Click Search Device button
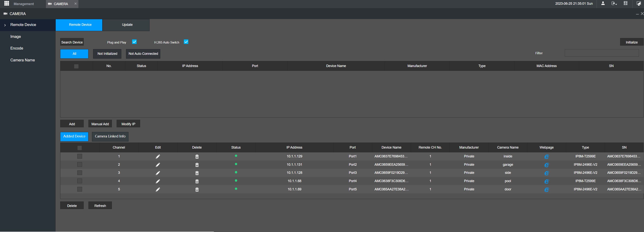Image resolution: width=644 pixels, height=232 pixels. (x=72, y=42)
